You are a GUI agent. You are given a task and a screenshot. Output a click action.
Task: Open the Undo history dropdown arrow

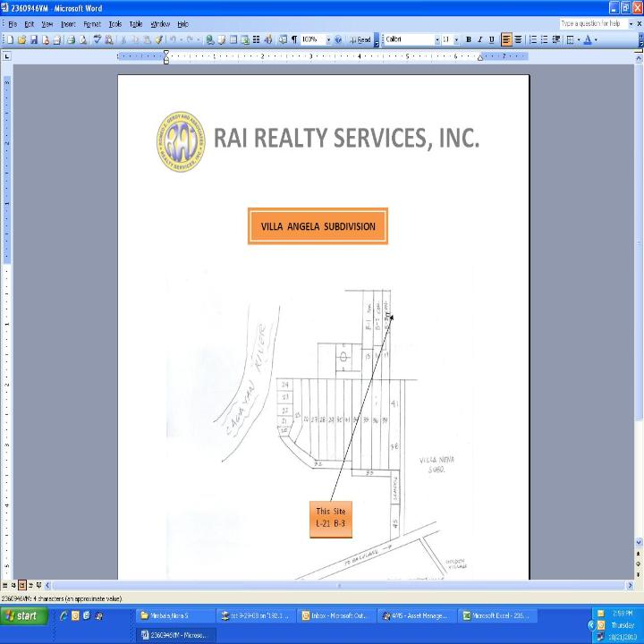pyautogui.click(x=181, y=40)
